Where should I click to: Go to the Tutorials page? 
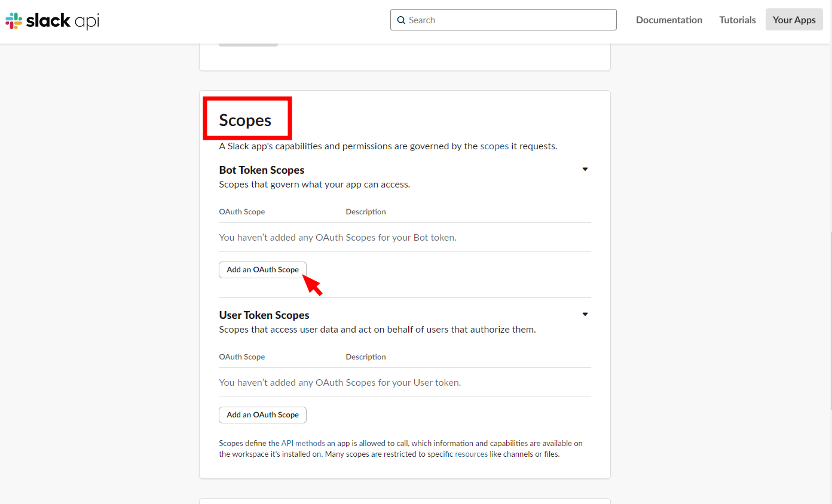(x=737, y=20)
